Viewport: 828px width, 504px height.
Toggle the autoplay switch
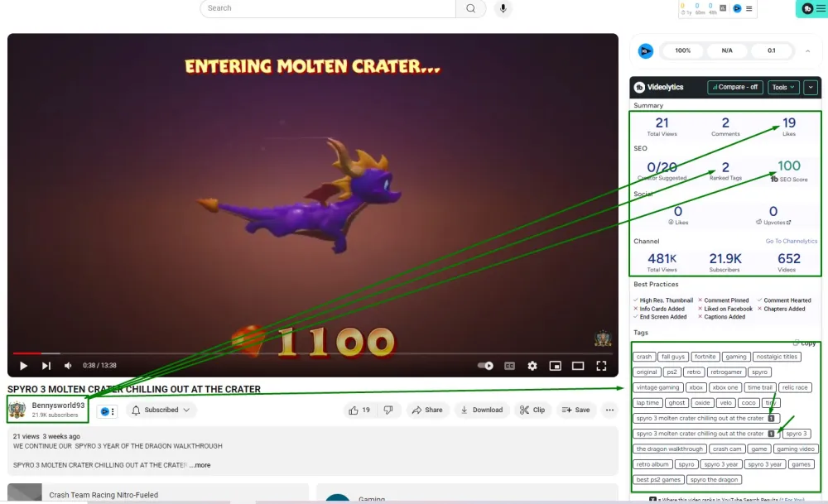(x=485, y=366)
